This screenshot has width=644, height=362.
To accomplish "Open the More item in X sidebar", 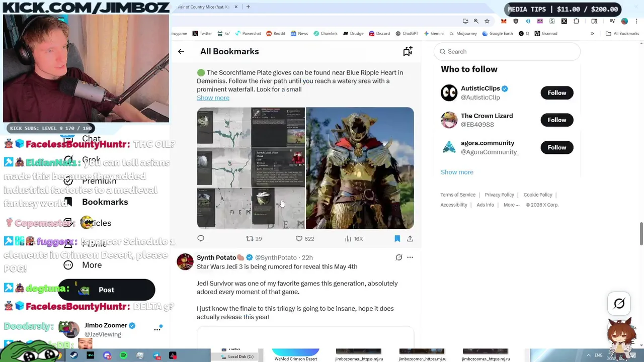I will coord(83,265).
